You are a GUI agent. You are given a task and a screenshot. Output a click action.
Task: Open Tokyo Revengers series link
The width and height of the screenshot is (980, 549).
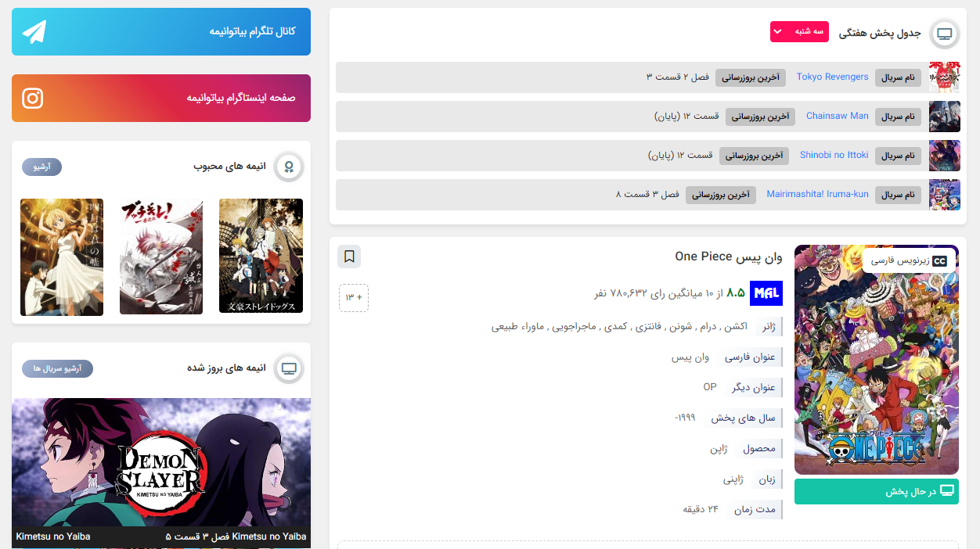832,77
